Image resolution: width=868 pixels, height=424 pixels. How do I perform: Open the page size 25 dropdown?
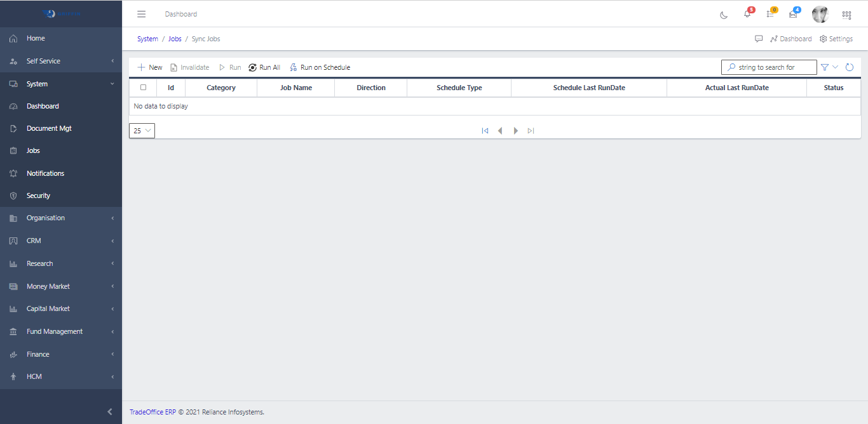click(x=142, y=131)
